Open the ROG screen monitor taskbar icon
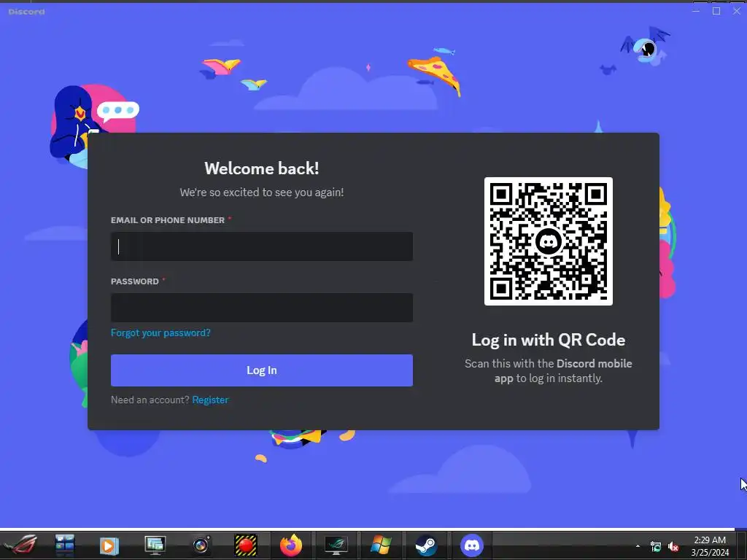The width and height of the screenshot is (747, 560). point(336,545)
